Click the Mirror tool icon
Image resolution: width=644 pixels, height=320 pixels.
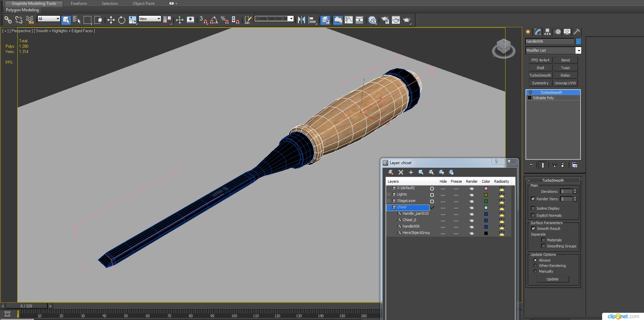tap(301, 20)
